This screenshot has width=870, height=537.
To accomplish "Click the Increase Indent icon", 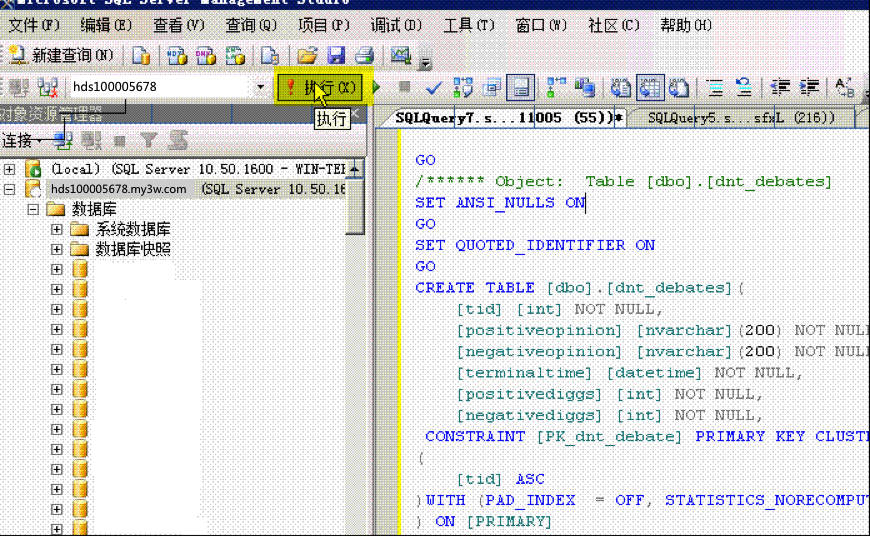I will click(x=809, y=87).
